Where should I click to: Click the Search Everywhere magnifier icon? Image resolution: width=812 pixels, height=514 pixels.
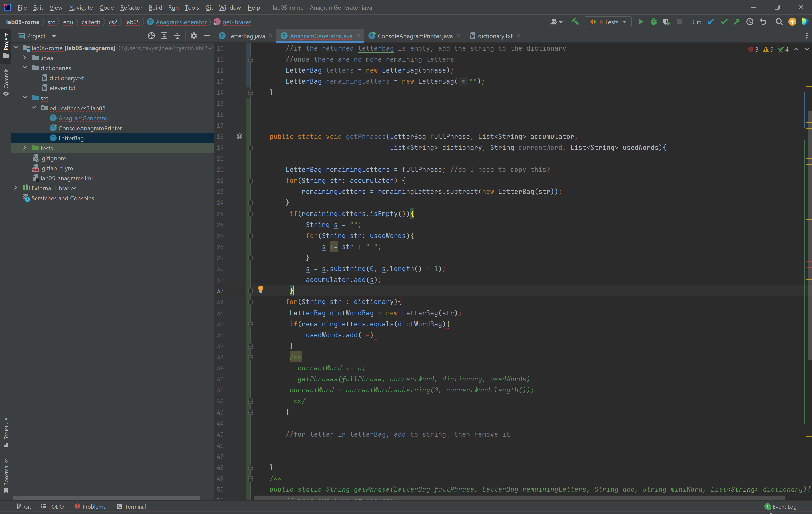click(779, 22)
